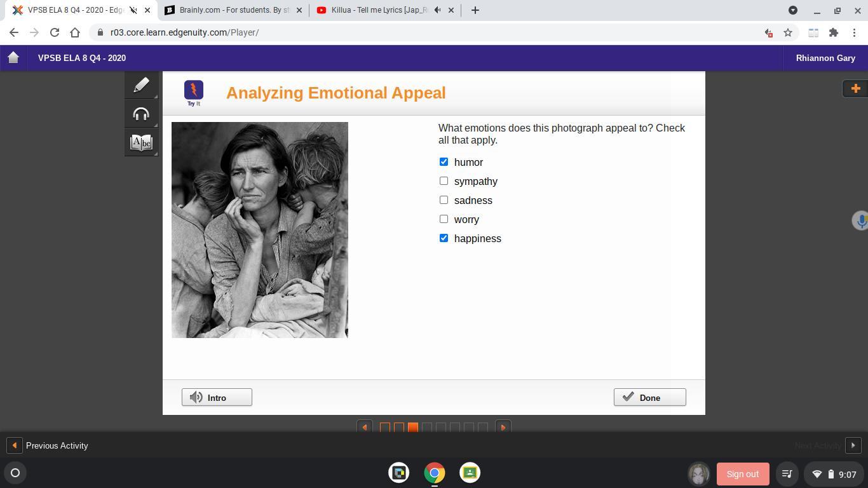
Task: Expand the Previous Activity arrow
Action: [x=14, y=445]
